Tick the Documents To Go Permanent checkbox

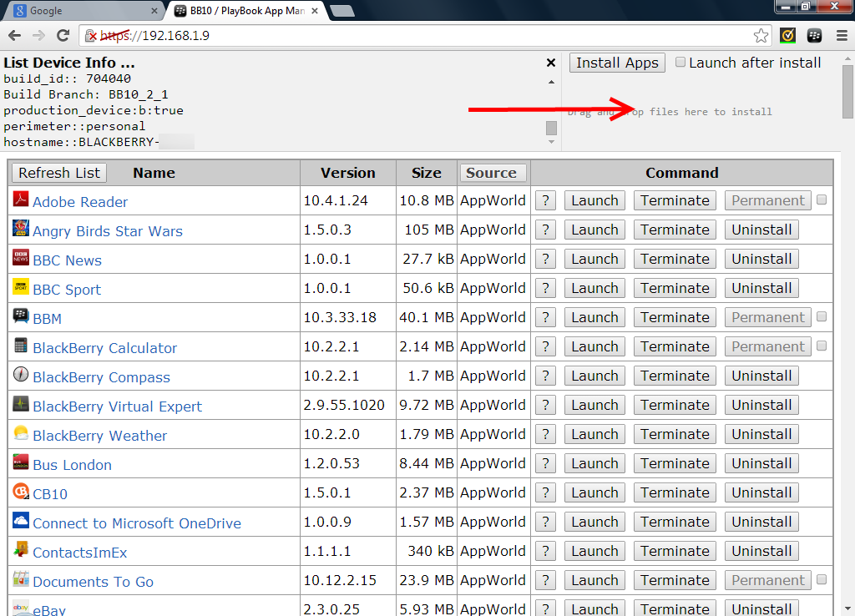coord(822,579)
